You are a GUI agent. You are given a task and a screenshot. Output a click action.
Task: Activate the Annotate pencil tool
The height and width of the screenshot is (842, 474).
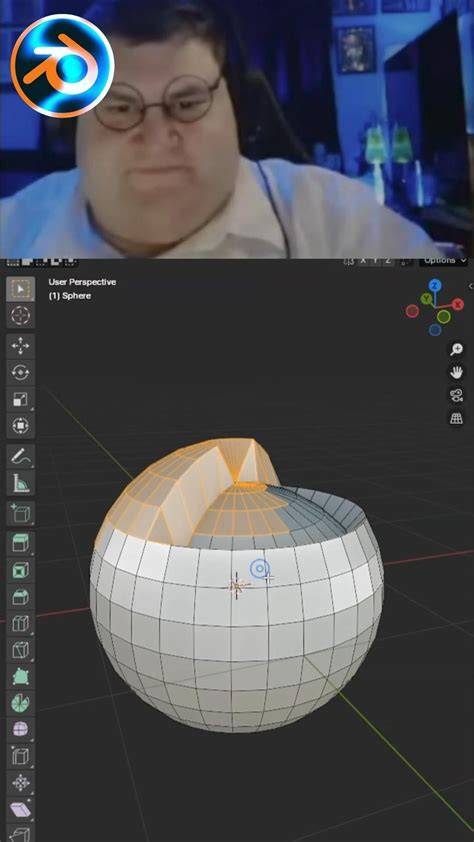20,456
